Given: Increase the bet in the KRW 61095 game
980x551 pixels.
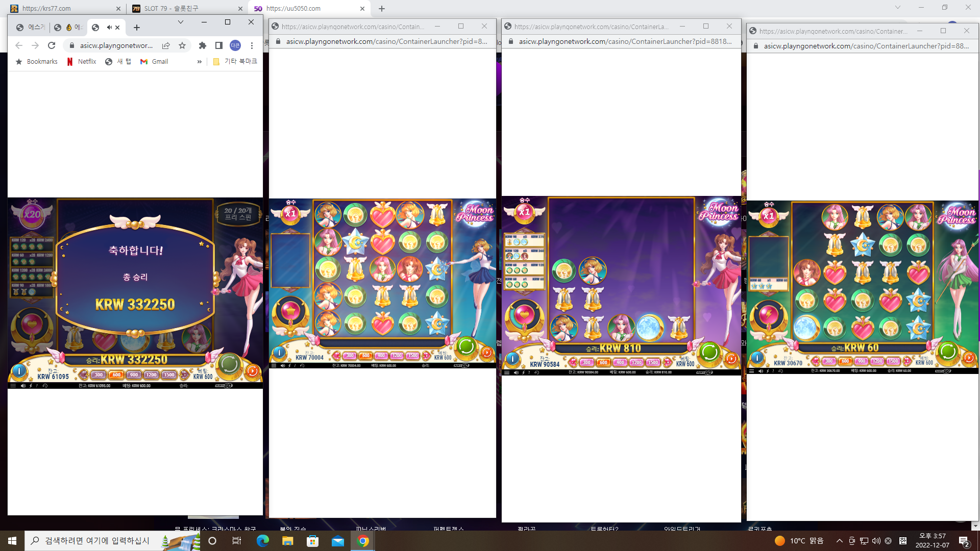Looking at the screenshot, I should [x=184, y=374].
